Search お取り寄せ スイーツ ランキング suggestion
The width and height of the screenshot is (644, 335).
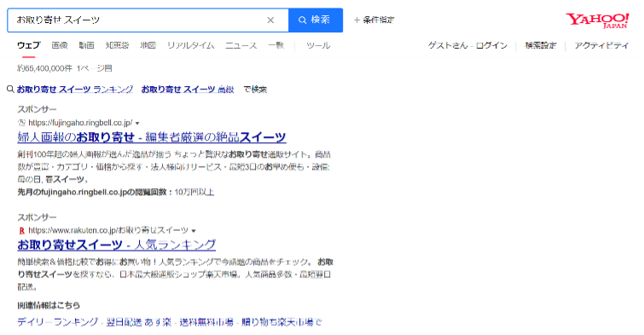75,90
